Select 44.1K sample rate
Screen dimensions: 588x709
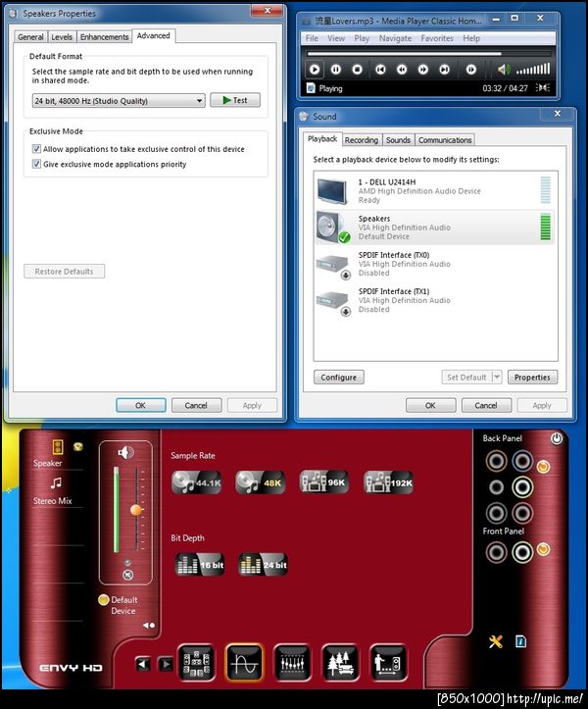coord(196,482)
